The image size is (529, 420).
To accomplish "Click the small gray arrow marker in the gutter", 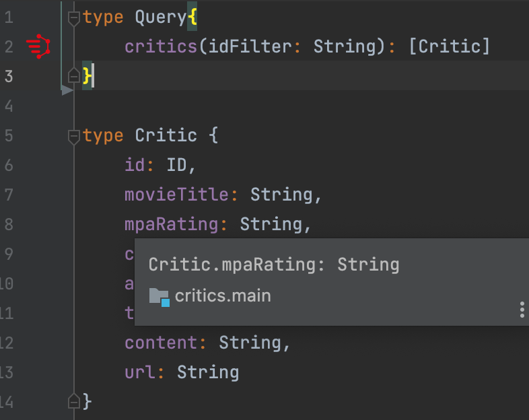I will [x=67, y=90].
